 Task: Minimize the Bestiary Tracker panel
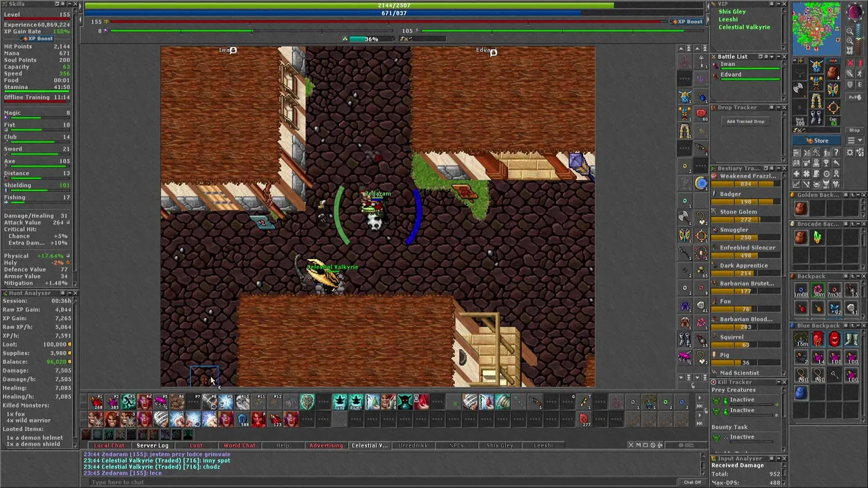(x=778, y=168)
